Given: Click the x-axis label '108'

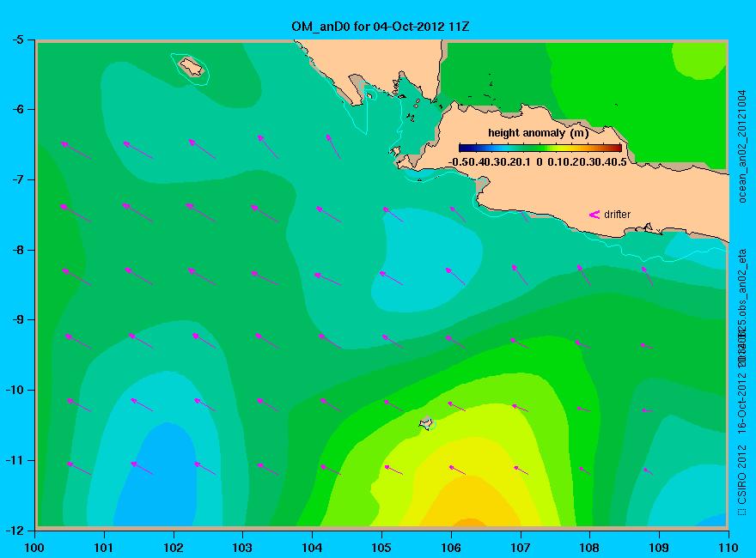Looking at the screenshot, I should point(589,548).
